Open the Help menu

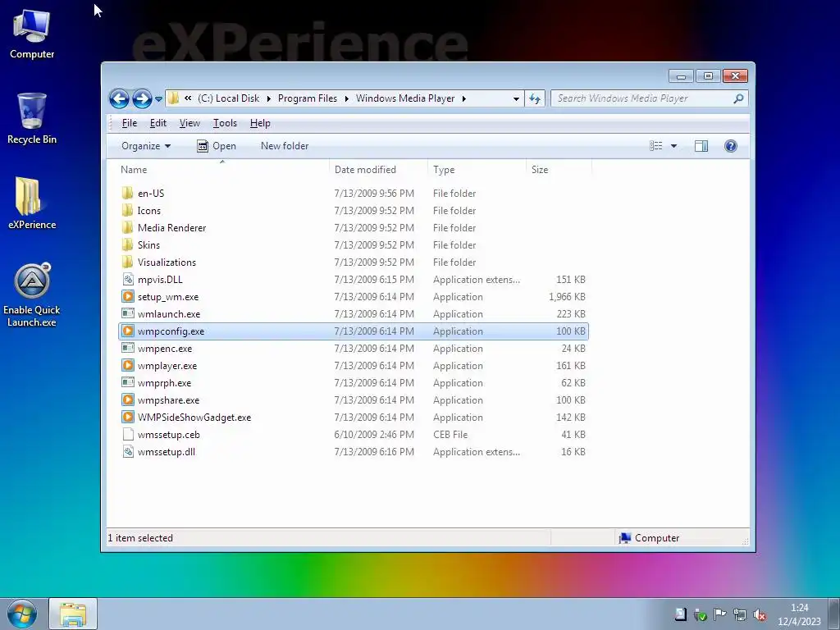pos(260,123)
